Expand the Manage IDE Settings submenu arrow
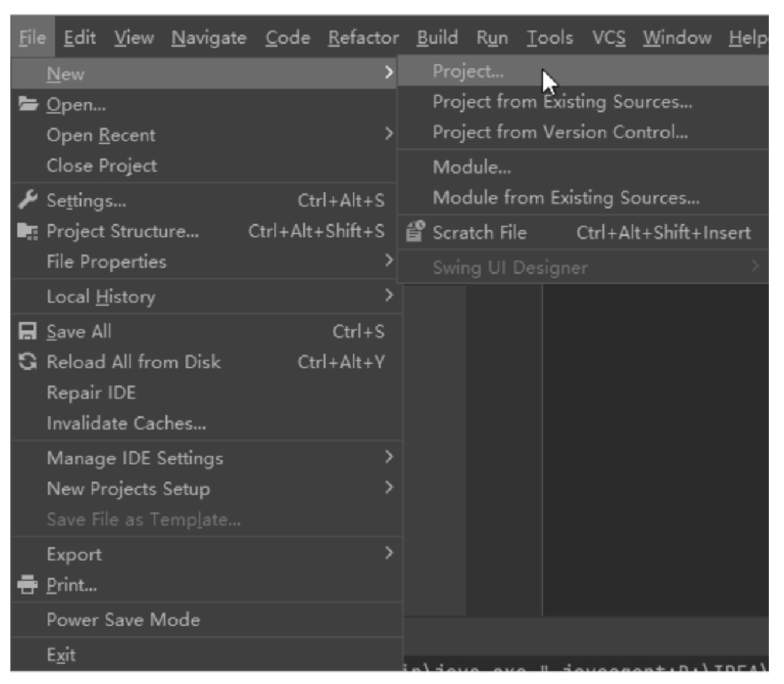 (x=389, y=456)
